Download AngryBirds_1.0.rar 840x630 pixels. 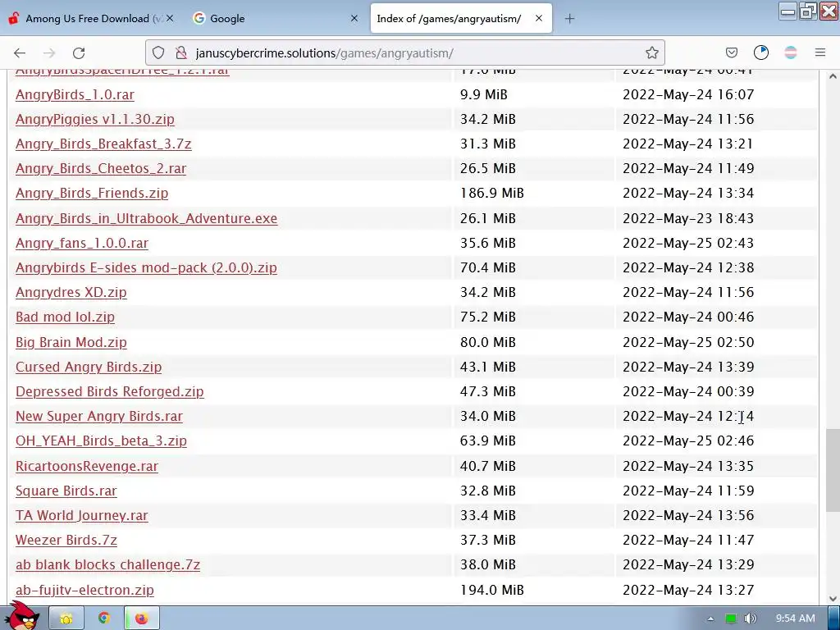(x=75, y=95)
